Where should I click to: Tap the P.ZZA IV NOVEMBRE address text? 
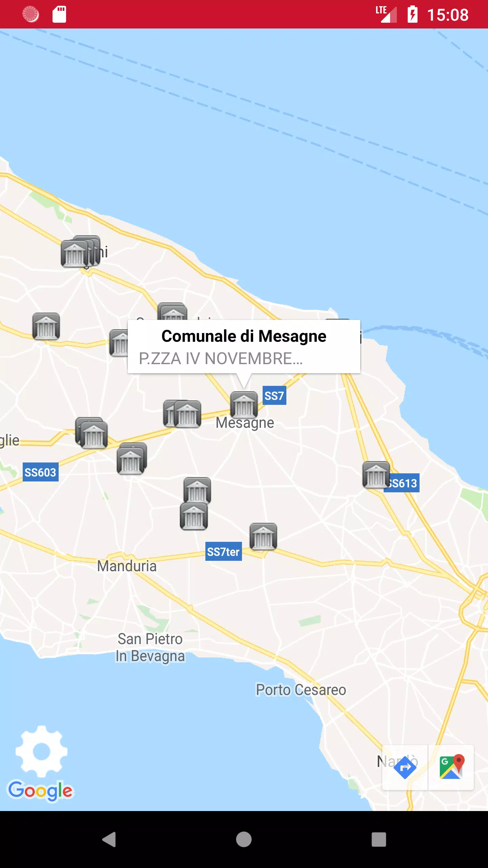point(221,359)
